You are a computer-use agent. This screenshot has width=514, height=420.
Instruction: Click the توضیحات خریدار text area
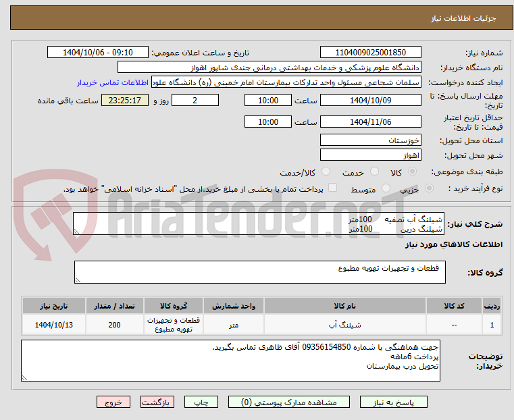(230, 361)
